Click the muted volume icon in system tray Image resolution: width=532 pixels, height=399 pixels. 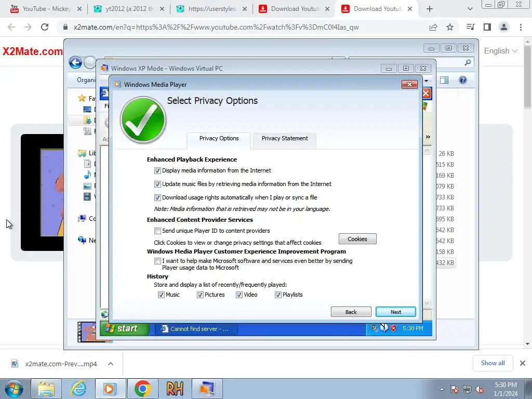[x=480, y=389]
